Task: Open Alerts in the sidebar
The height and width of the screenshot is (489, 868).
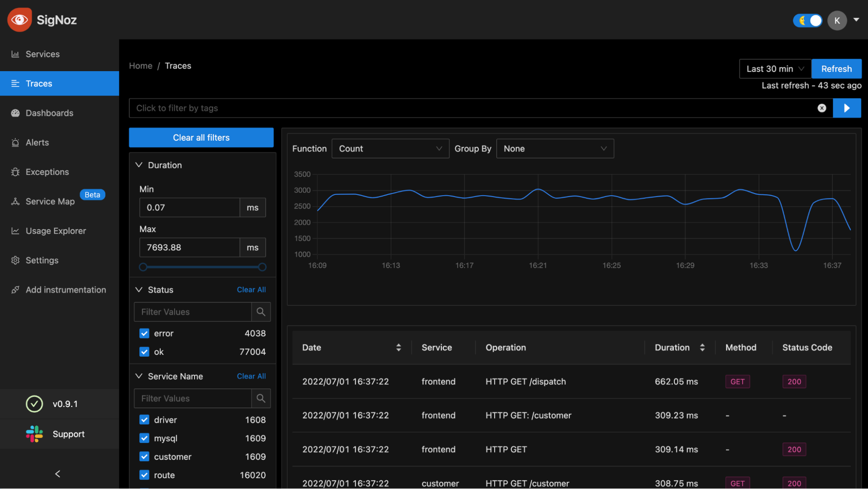Action: (59, 142)
